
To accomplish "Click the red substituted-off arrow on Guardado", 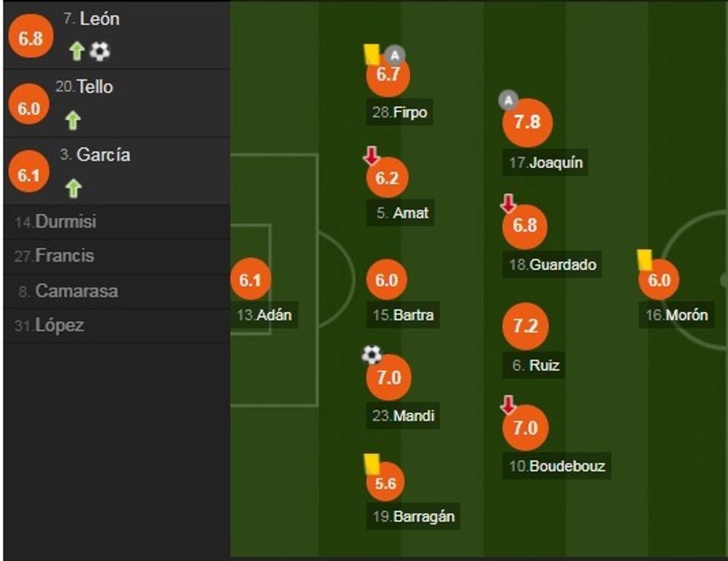I will pos(508,203).
